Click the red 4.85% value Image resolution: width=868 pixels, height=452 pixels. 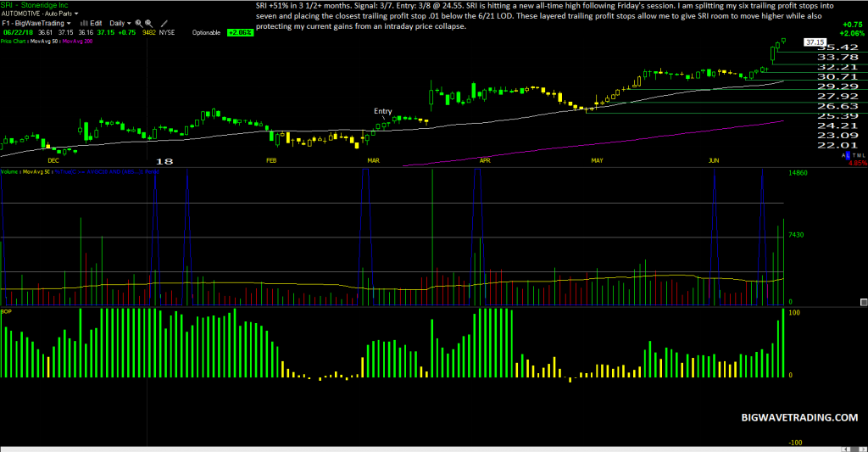pos(858,164)
